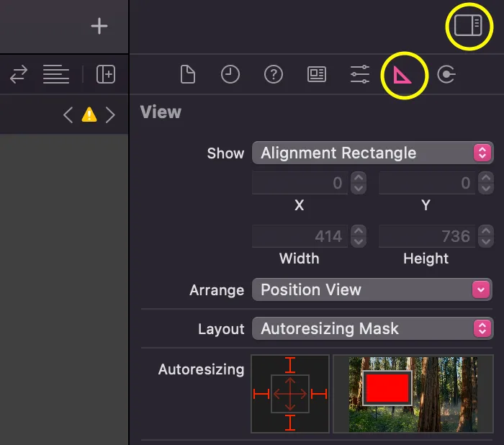Click the Height field showing 736
This screenshot has width=504, height=445.
[426, 236]
